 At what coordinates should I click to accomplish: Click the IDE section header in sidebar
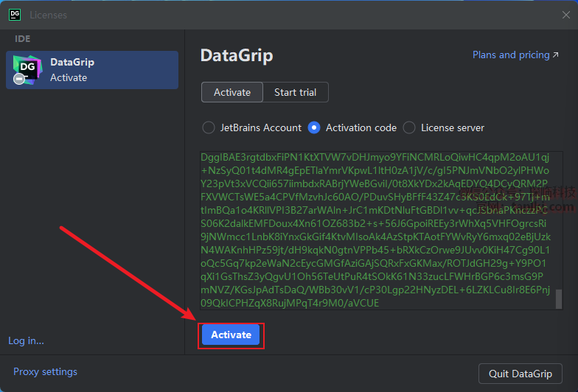pyautogui.click(x=23, y=38)
